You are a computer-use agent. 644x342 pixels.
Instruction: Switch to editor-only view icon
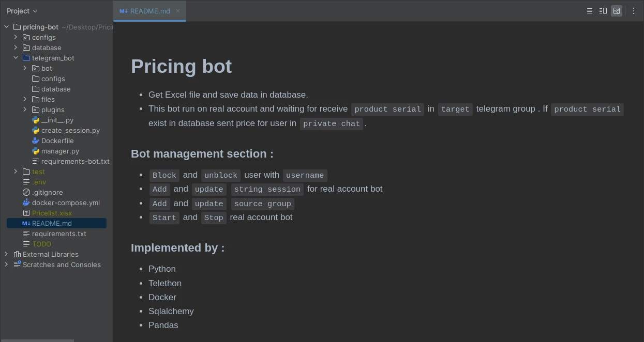(589, 11)
